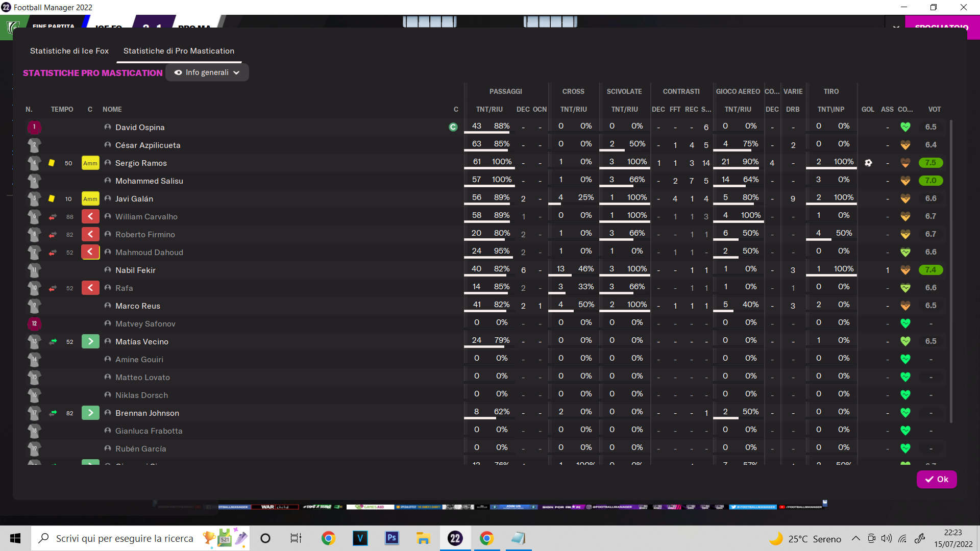Click substituted-off arrow for Mahmoud Dahoud
Screen dimensions: 980x551
click(x=90, y=253)
